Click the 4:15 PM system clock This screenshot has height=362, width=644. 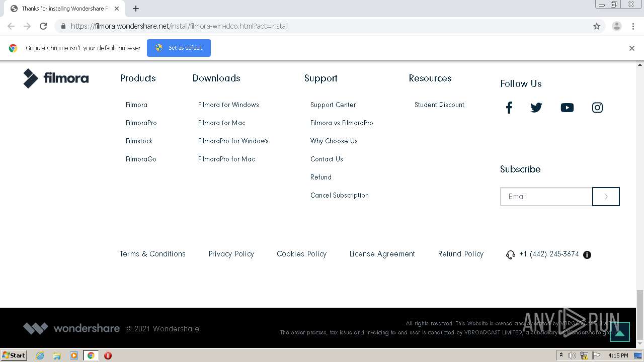(618, 355)
